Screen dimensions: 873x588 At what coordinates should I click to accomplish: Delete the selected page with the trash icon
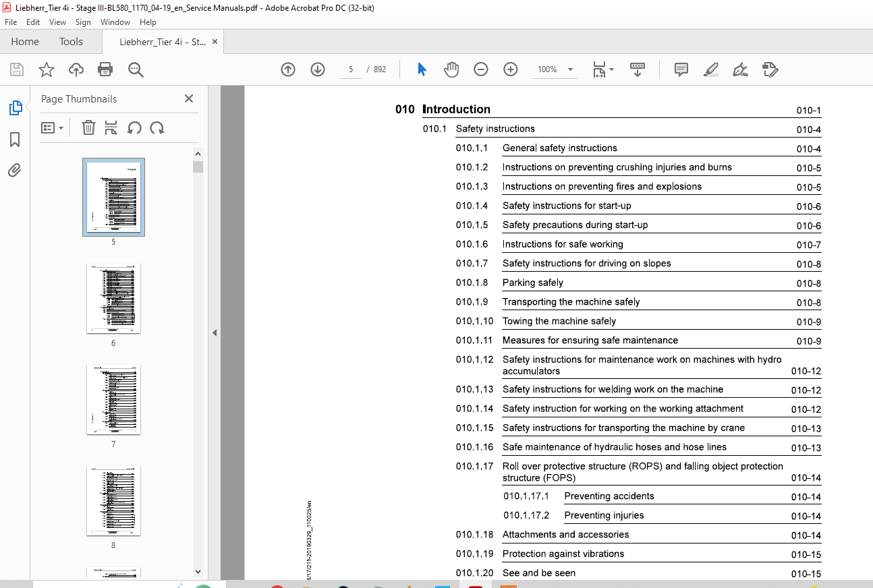[x=88, y=127]
